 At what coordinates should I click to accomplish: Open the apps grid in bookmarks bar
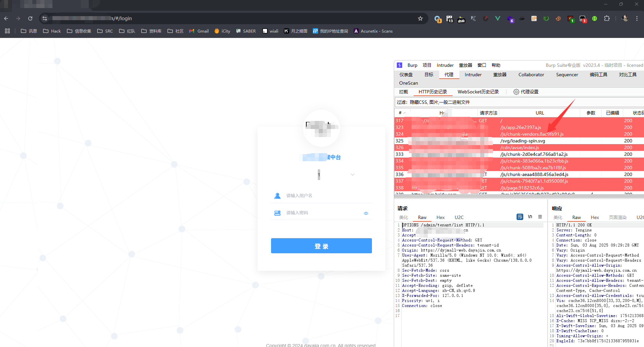click(7, 31)
